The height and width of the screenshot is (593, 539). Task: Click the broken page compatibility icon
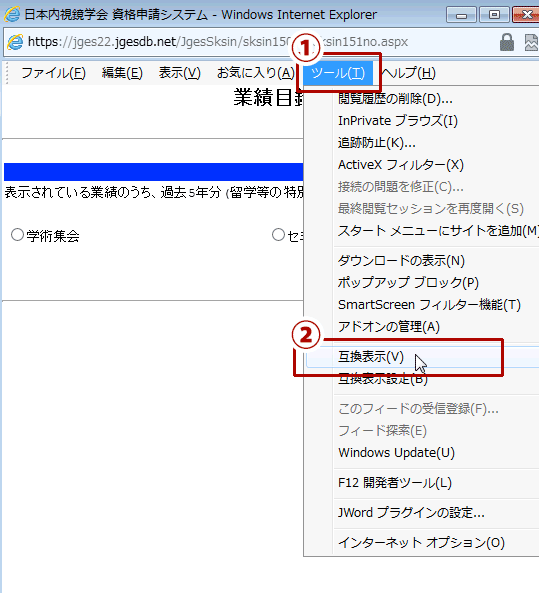(x=531, y=42)
